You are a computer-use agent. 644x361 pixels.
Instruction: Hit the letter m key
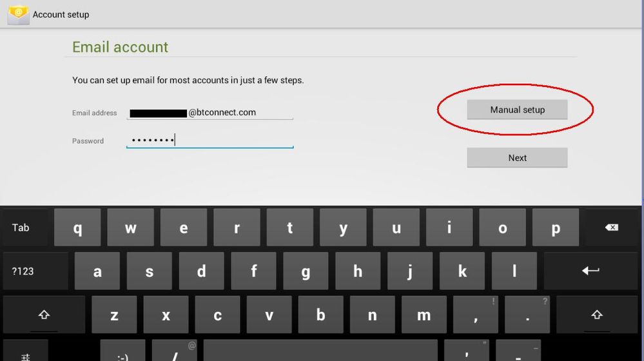424,315
